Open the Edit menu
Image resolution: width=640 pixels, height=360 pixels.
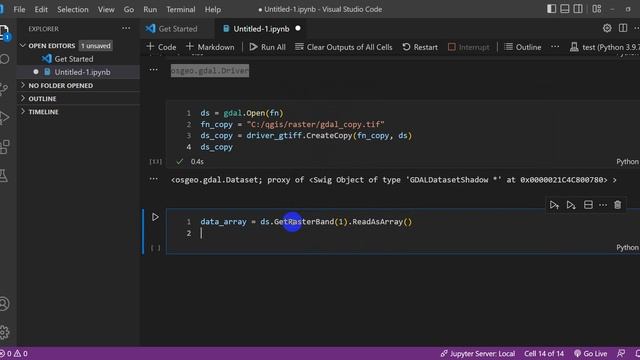pos(41,9)
